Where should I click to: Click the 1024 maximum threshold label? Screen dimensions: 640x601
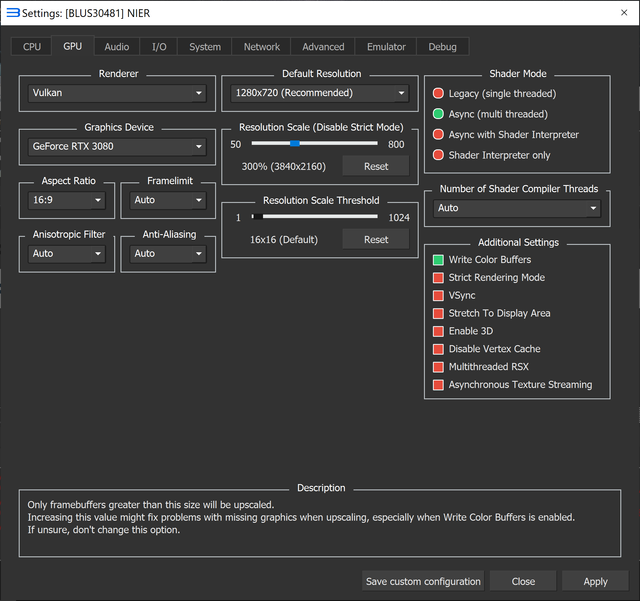pyautogui.click(x=399, y=218)
